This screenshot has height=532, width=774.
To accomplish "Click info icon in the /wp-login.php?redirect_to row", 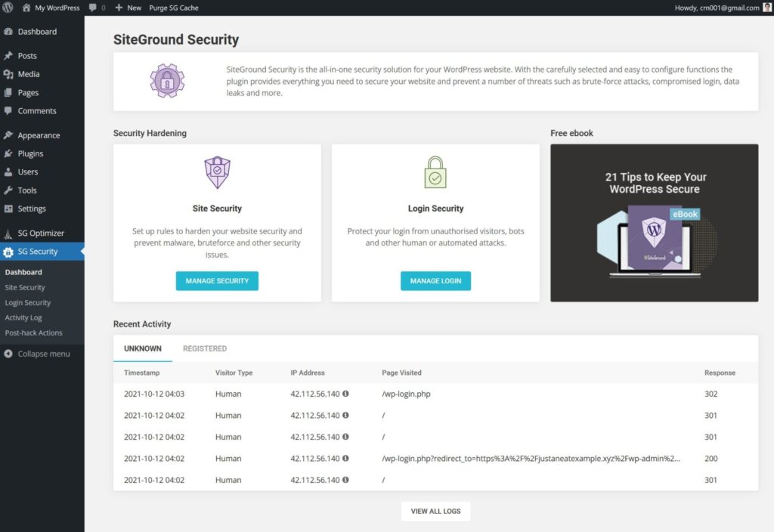I will tap(345, 458).
